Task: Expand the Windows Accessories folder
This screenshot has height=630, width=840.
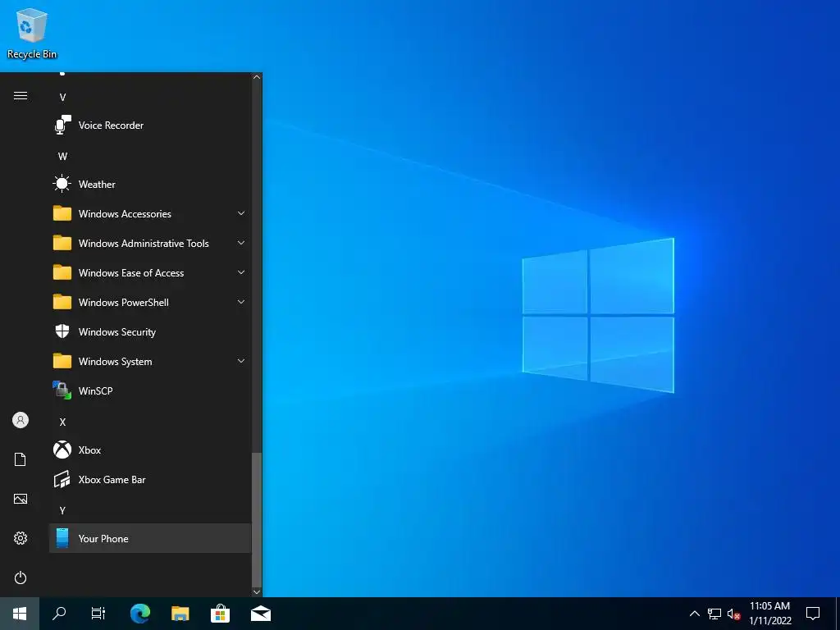Action: pos(150,214)
